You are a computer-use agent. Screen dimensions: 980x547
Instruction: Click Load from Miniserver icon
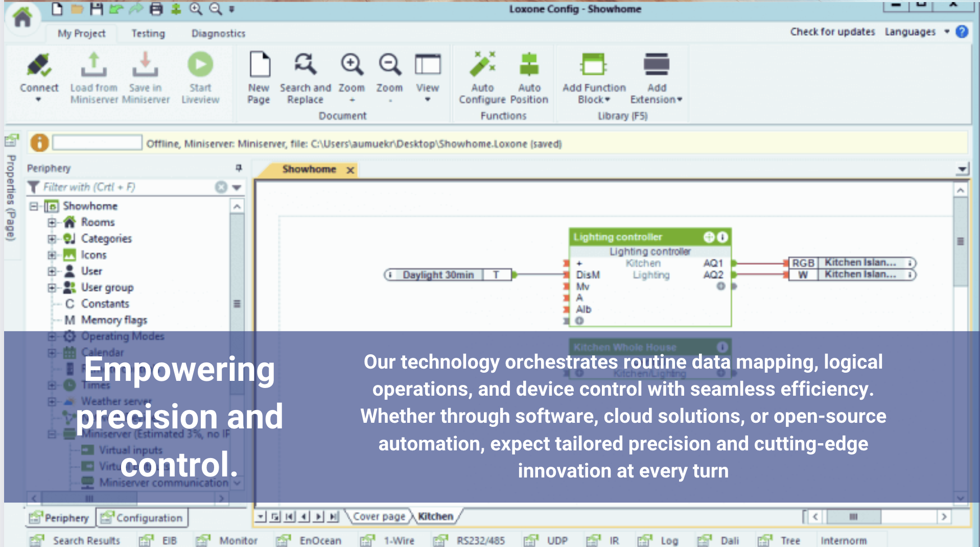(x=94, y=65)
